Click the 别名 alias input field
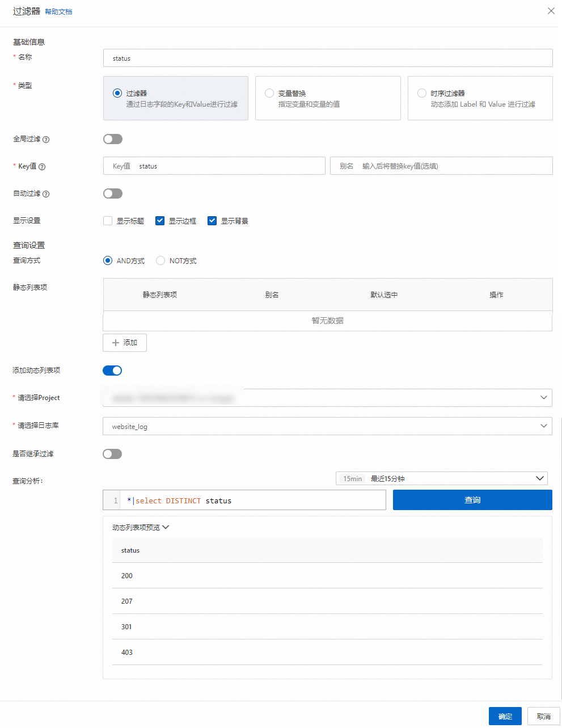The width and height of the screenshot is (562, 728). click(x=441, y=166)
